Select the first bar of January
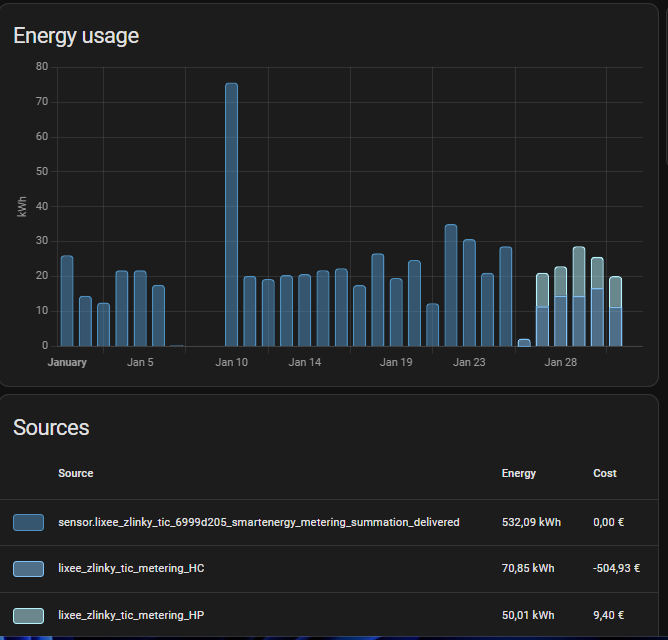The image size is (668, 640). tap(67, 301)
